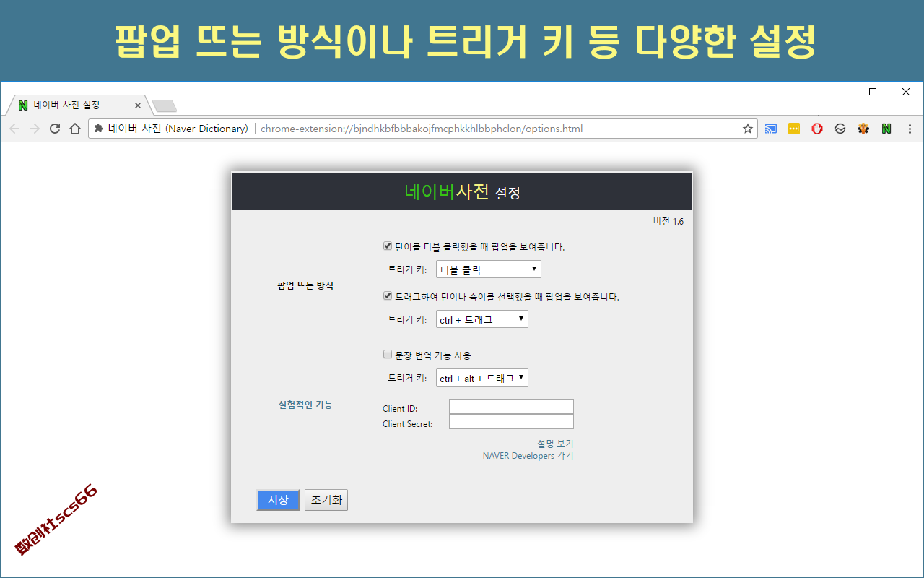Bookmark this page with the star icon
The height and width of the screenshot is (578, 924).
(x=748, y=129)
